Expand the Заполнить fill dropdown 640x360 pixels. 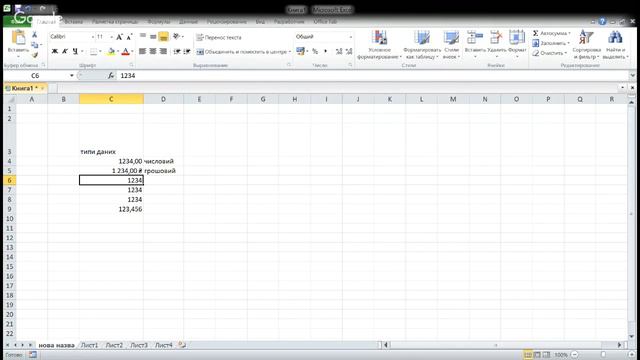coord(569,43)
